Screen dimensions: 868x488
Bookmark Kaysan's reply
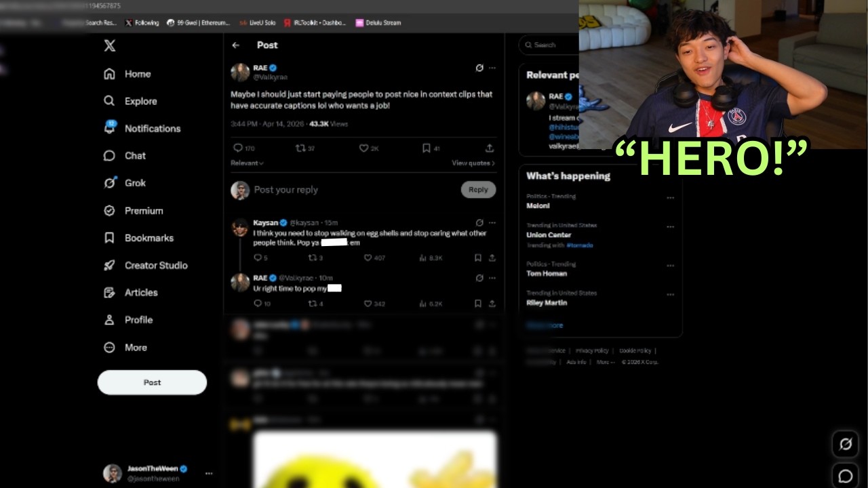[x=478, y=258]
